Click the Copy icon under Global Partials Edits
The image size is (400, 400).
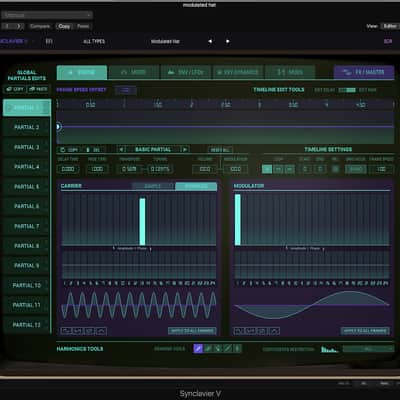click(x=14, y=89)
